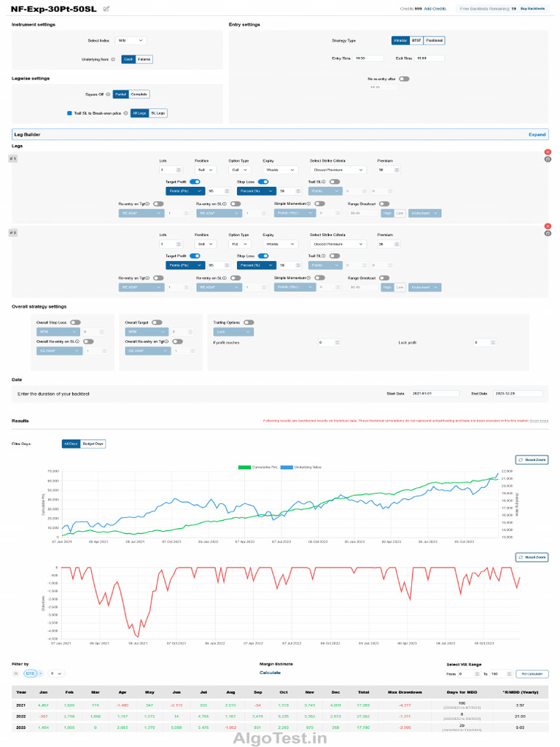
Task: Toggle the green Cumulative PnL legend swatch
Action: coord(244,468)
